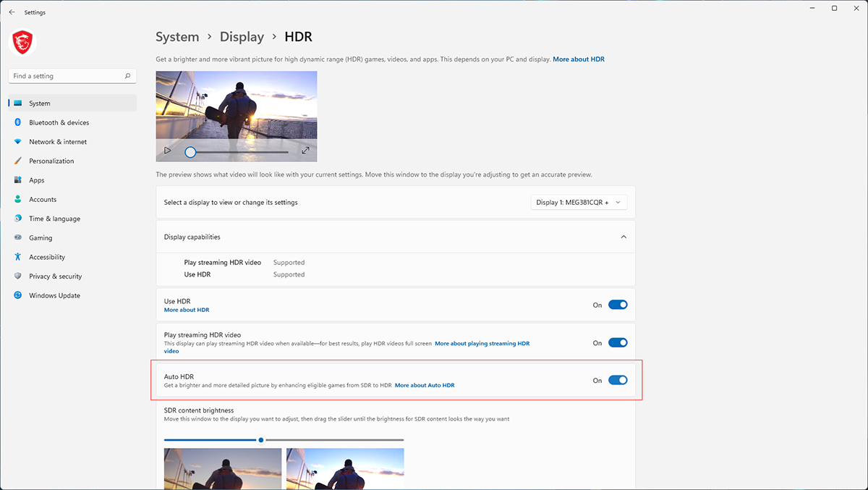Screen dimensions: 868x490
Task: Disable Play streaming HDR video toggle
Action: click(x=617, y=343)
